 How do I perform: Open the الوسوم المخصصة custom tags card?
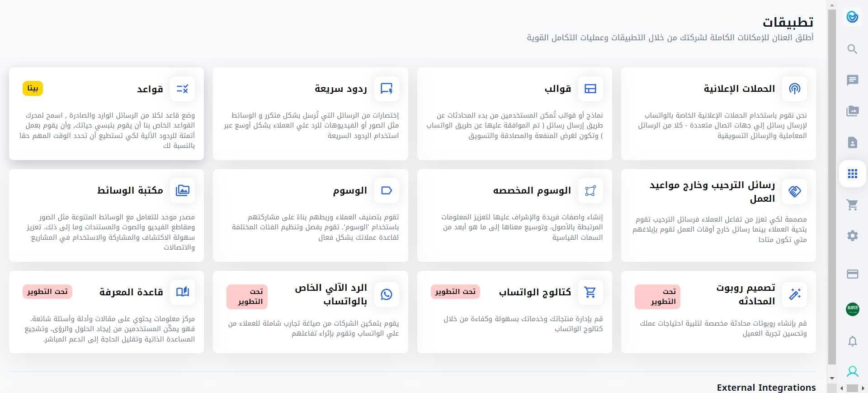[x=514, y=215]
